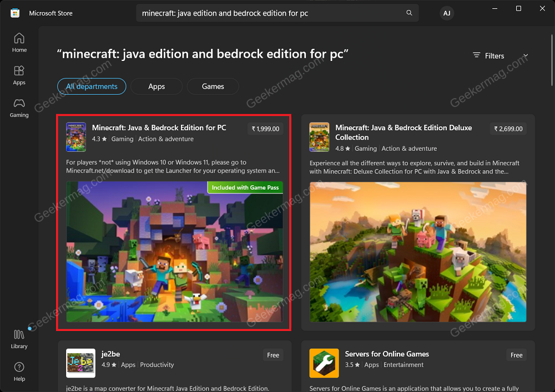Click the Microsoft Store logo icon
Image resolution: width=555 pixels, height=392 pixels.
(15, 13)
